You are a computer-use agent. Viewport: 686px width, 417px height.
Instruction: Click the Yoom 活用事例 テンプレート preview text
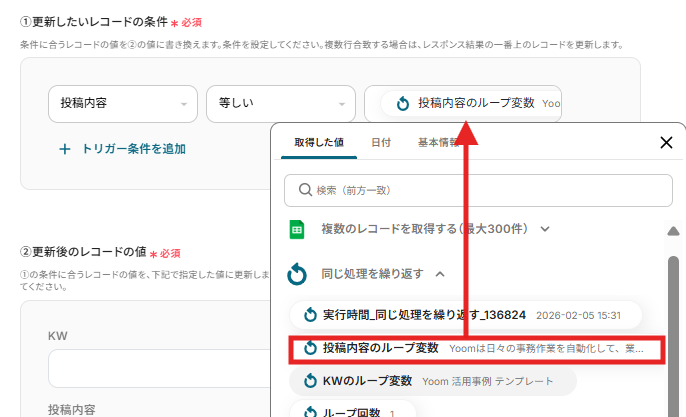pos(487,382)
